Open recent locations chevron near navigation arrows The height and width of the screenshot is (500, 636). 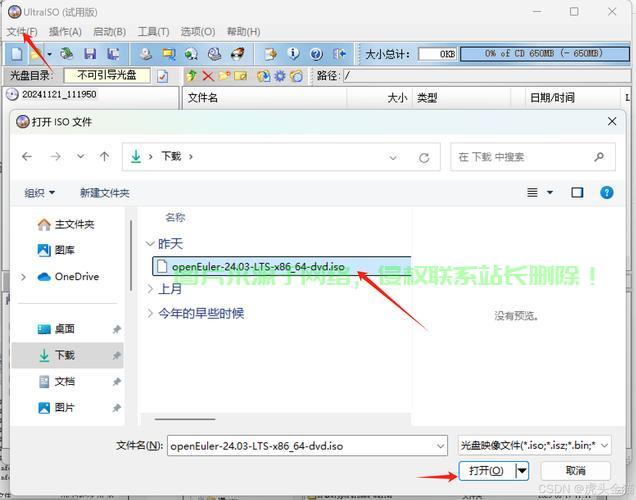[x=81, y=156]
